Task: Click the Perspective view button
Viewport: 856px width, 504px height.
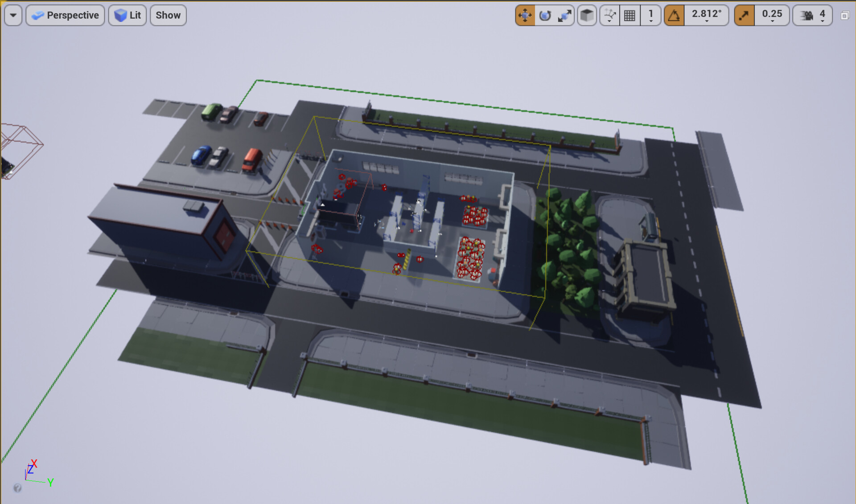Action: point(65,15)
